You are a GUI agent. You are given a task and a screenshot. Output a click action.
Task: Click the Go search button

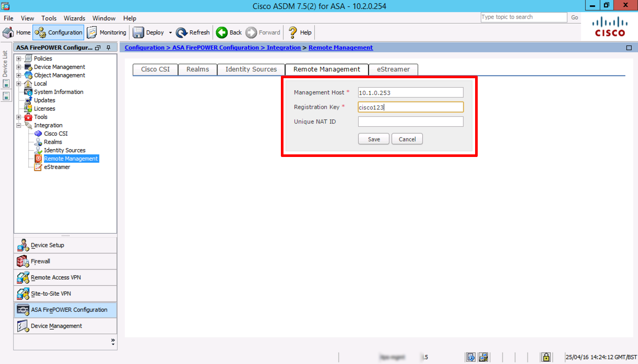tap(574, 17)
